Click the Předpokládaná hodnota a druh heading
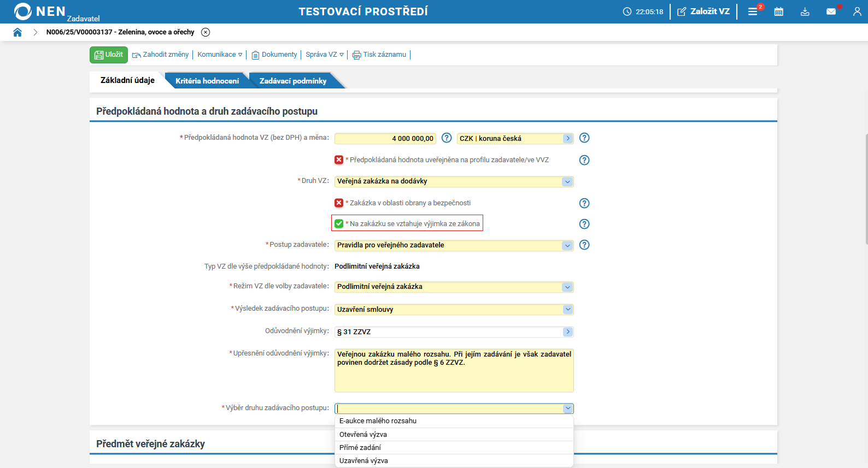868x468 pixels. [207, 111]
